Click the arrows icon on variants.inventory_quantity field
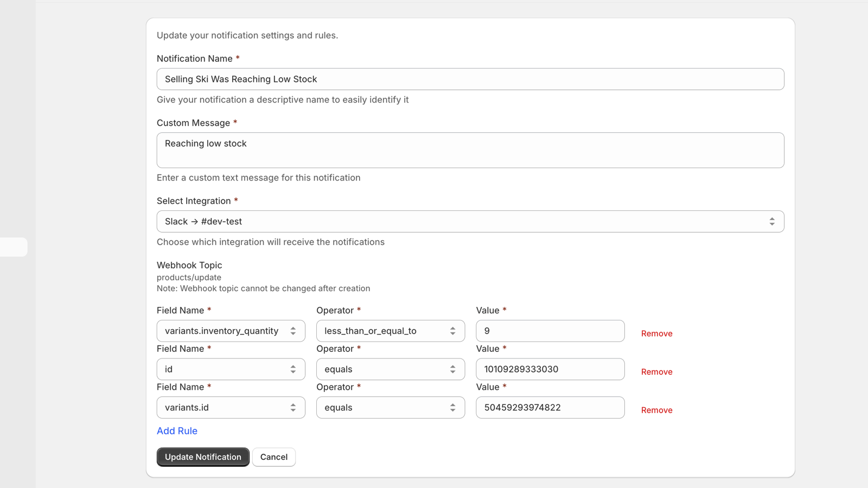The height and width of the screenshot is (488, 868). tap(293, 331)
